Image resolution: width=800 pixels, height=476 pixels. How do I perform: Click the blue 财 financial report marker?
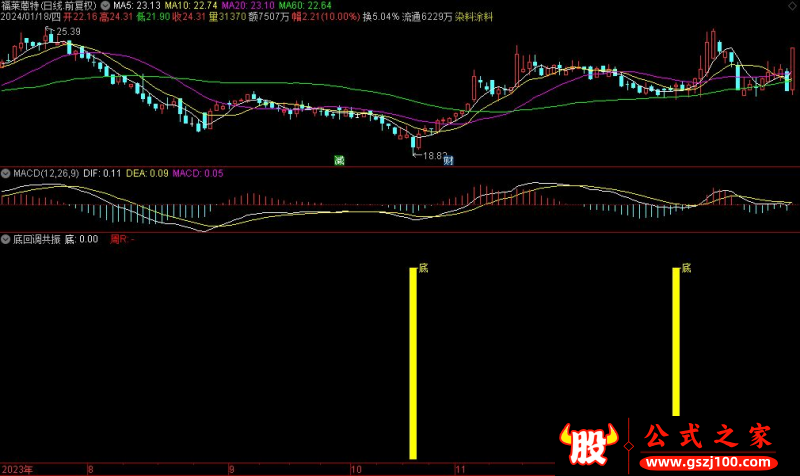[x=450, y=160]
